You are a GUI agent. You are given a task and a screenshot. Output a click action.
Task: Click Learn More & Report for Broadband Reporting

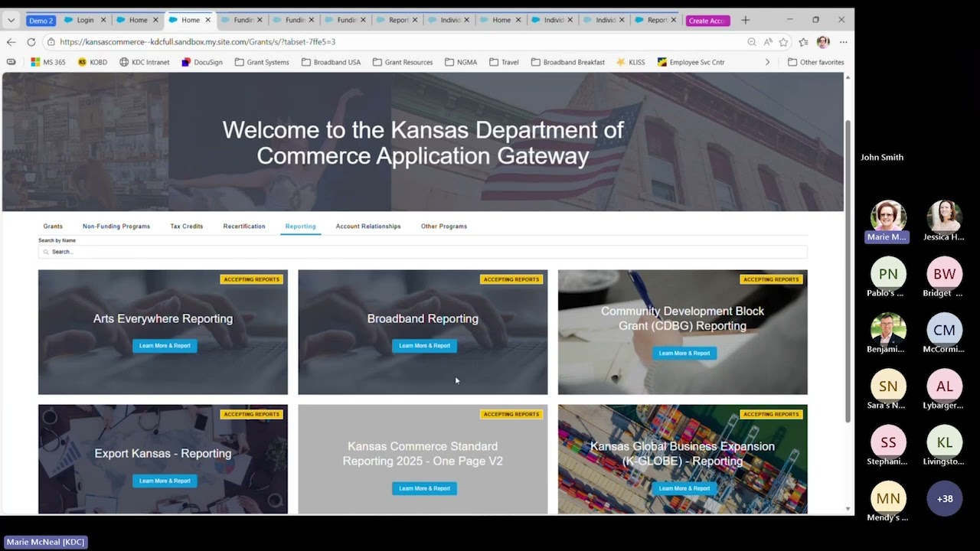(424, 346)
